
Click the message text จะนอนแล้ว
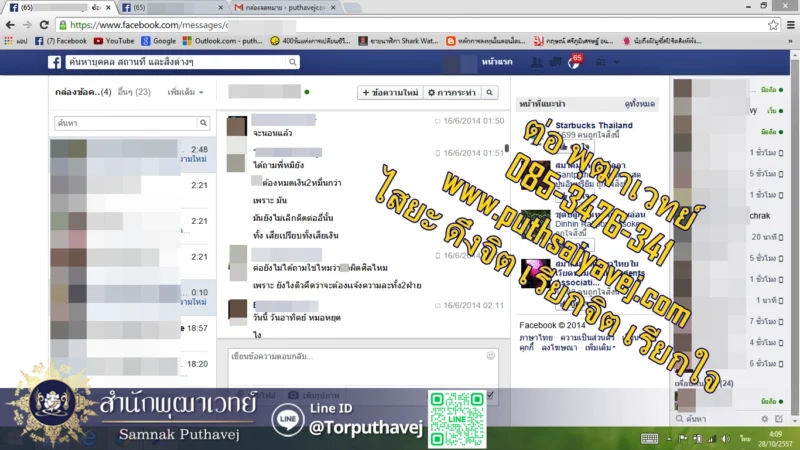[x=273, y=133]
